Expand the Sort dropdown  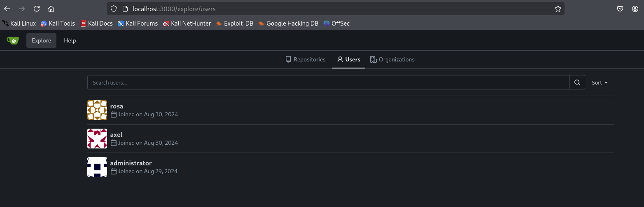coord(600,82)
